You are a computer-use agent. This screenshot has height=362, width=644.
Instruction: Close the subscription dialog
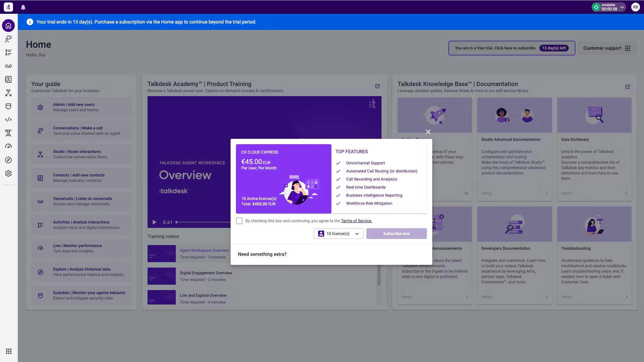coord(428,132)
